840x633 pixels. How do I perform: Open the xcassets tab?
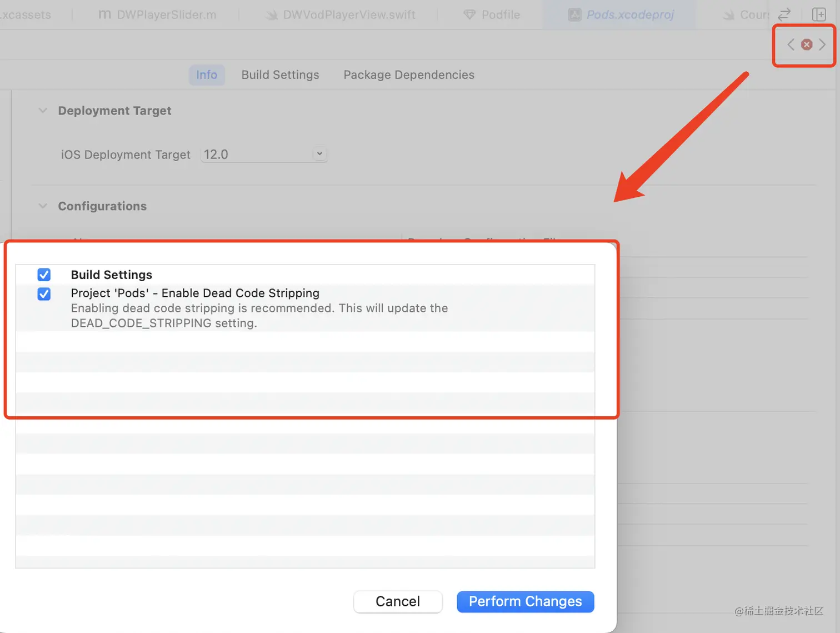[x=25, y=14]
